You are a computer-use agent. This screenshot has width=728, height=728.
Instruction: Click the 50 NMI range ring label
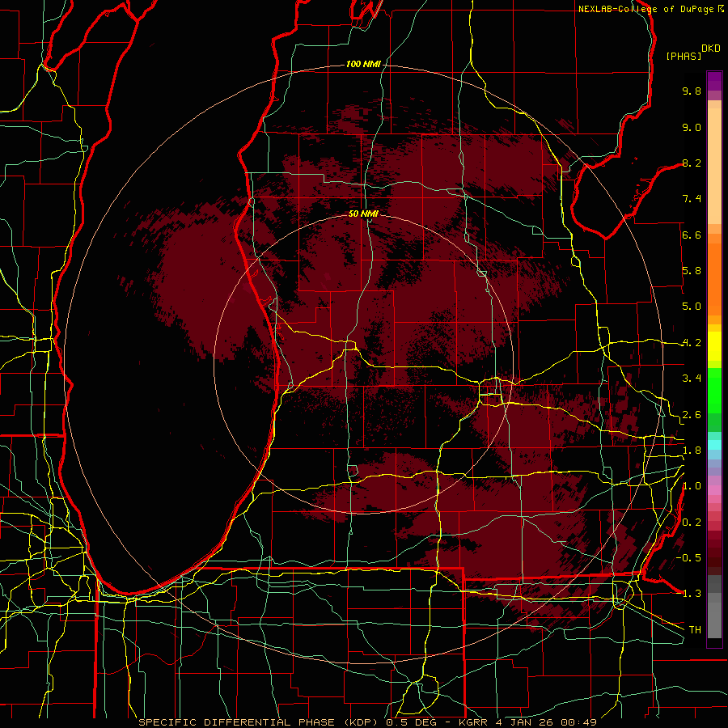pyautogui.click(x=363, y=214)
